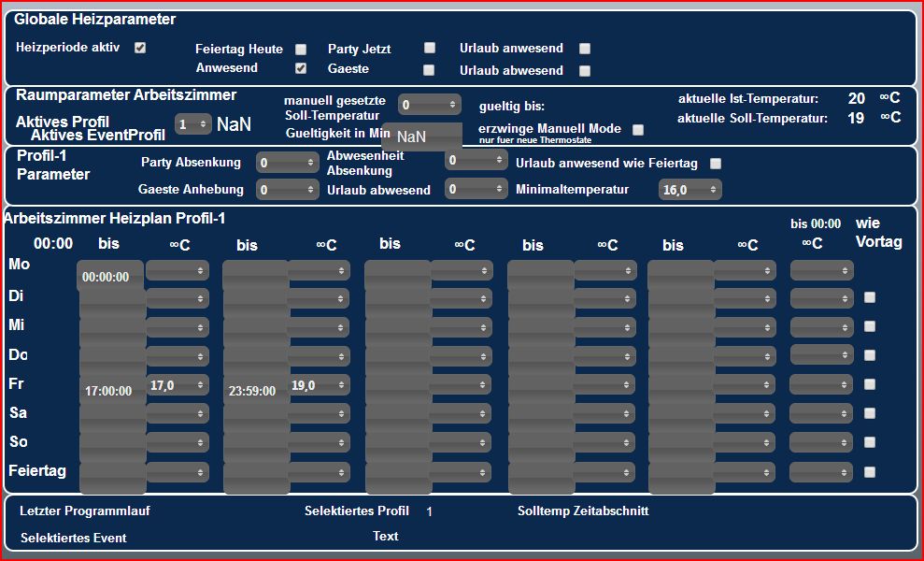This screenshot has height=561, width=924.
Task: Adjust Feiertag first temperature stepper
Action: pyautogui.click(x=178, y=472)
